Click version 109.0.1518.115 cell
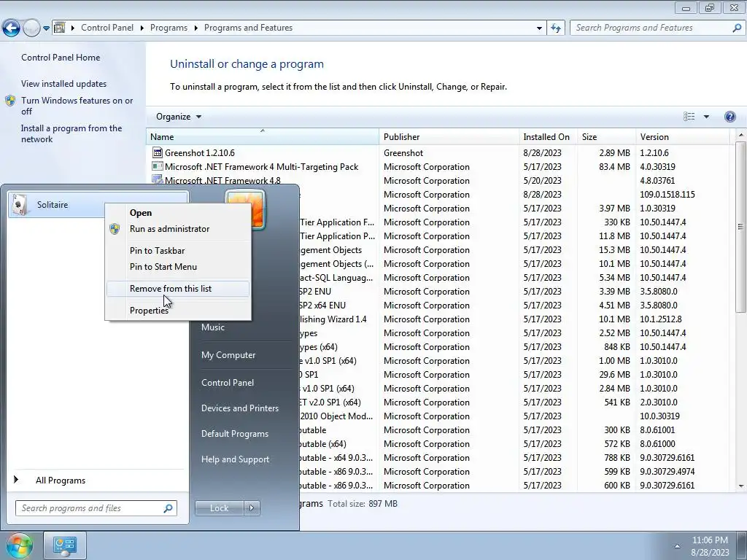The image size is (747, 560). [x=667, y=194]
